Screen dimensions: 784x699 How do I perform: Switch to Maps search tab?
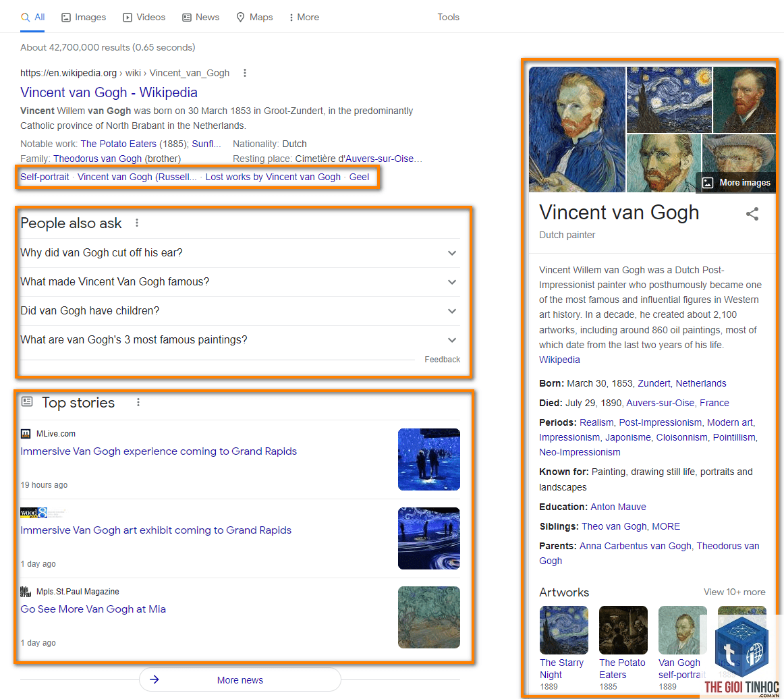point(254,17)
